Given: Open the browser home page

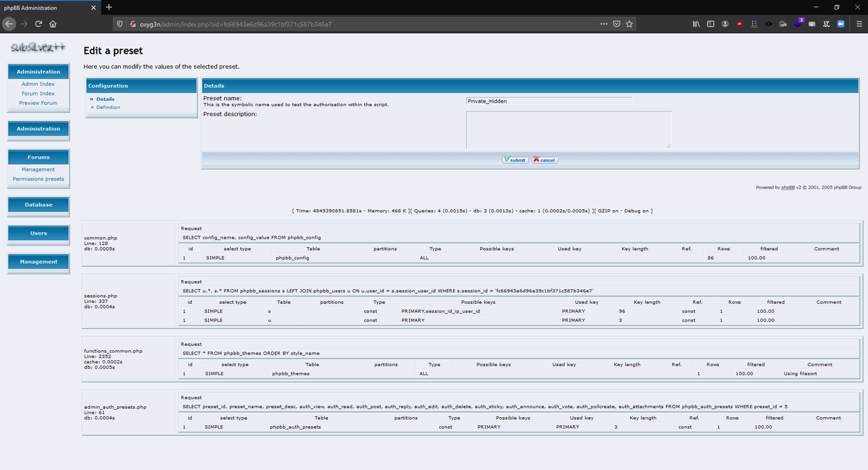Looking at the screenshot, I should tap(53, 23).
